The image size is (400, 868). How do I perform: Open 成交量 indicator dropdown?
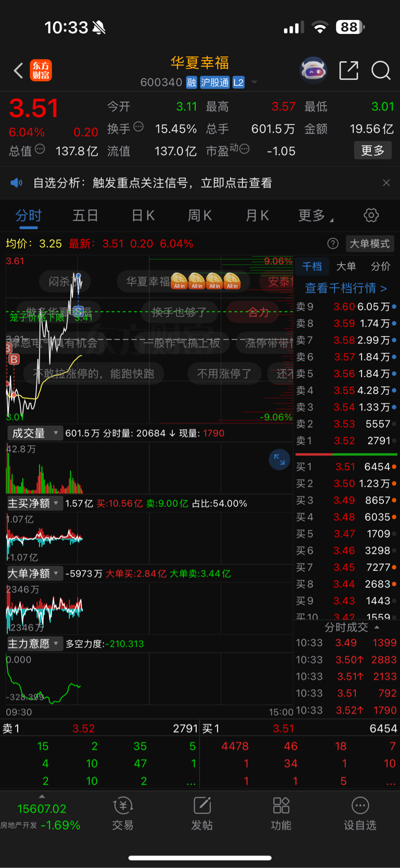pos(35,433)
